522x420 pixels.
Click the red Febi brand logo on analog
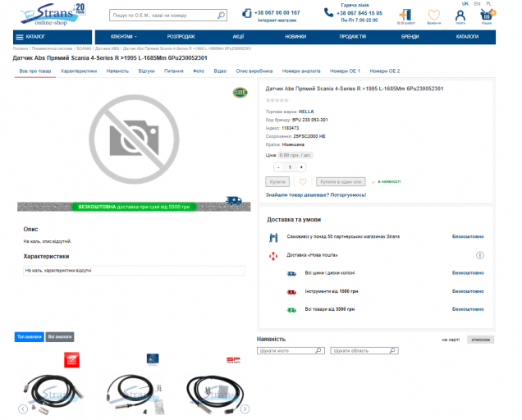point(71,360)
